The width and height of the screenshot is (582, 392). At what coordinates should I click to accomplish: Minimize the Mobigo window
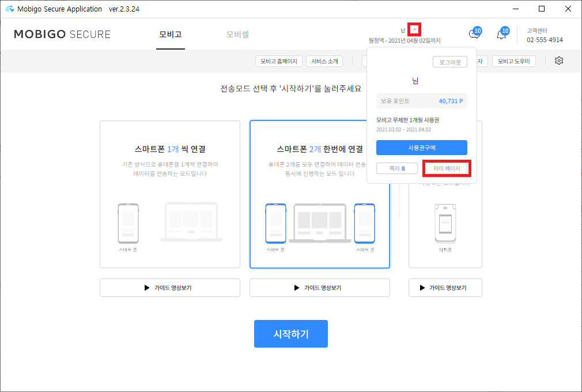click(x=516, y=9)
